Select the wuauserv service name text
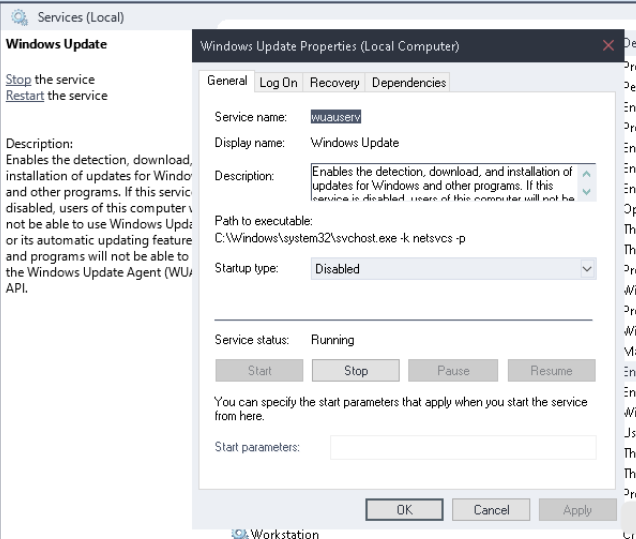Viewport: 636px width, 539px height. 336,117
